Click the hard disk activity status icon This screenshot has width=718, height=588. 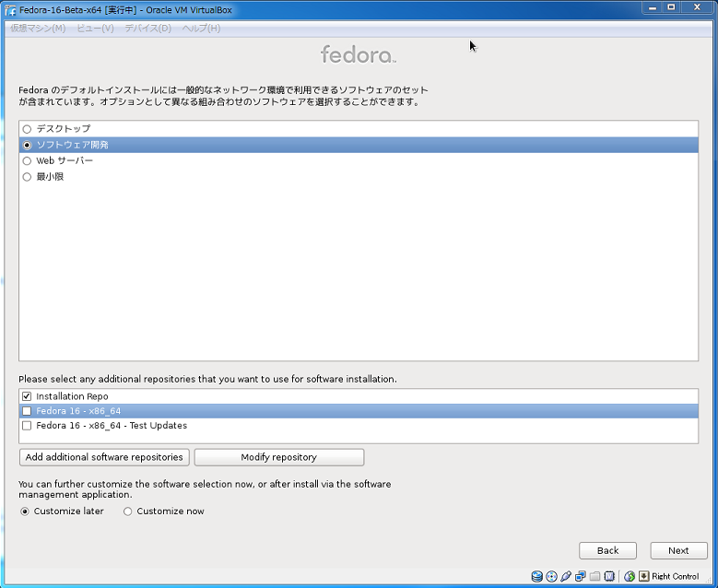tap(536, 576)
